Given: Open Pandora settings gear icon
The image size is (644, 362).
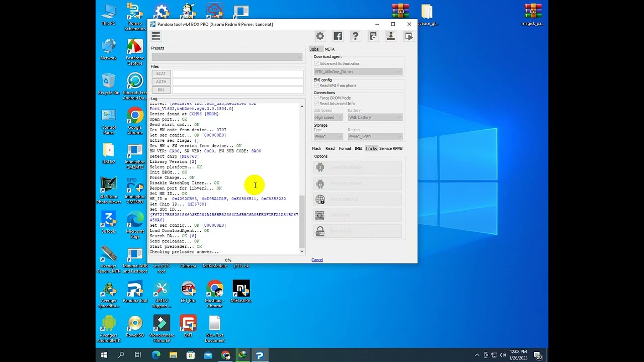Looking at the screenshot, I should [x=320, y=36].
